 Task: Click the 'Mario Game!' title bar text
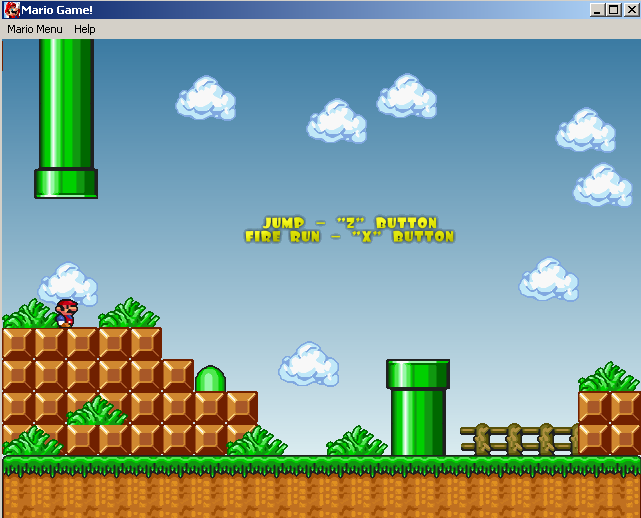pos(57,10)
